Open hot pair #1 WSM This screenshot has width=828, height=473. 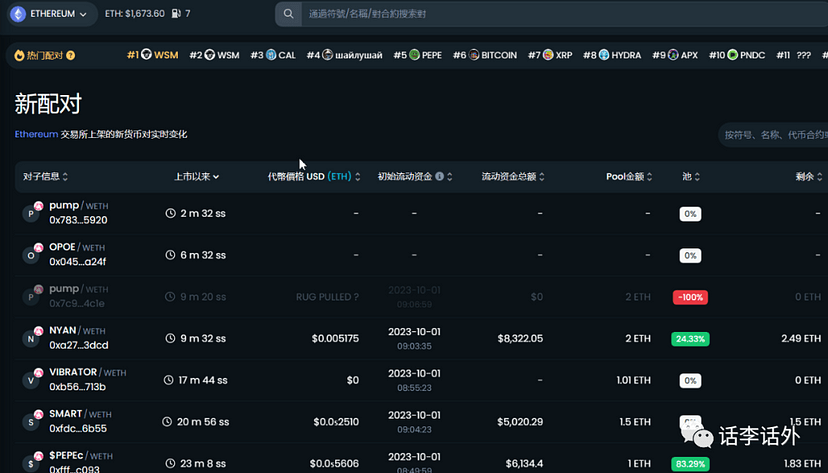point(153,55)
